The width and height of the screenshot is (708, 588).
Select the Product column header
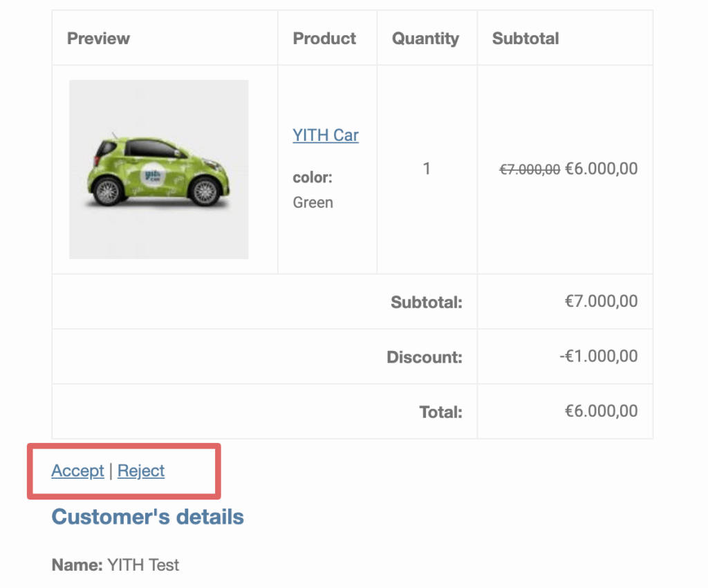coord(324,39)
